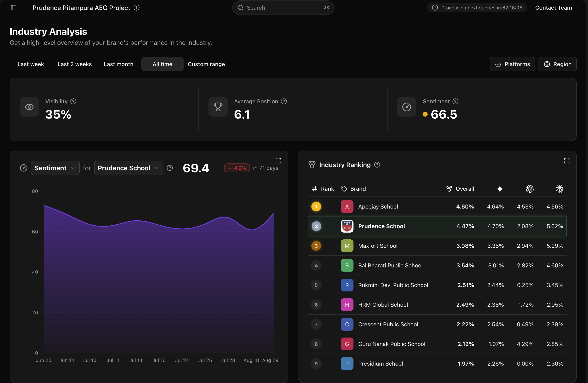Click the Gemini sparkle column header icon
The image size is (588, 383).
[x=500, y=189]
